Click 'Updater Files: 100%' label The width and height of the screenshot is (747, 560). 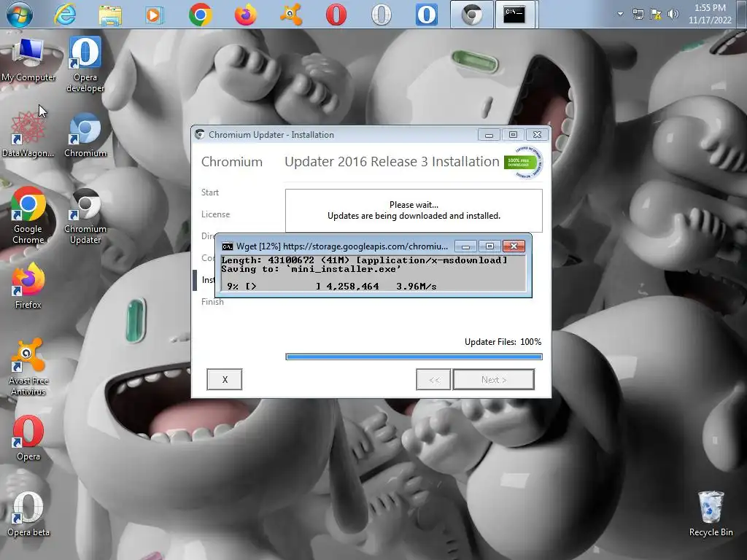click(503, 342)
